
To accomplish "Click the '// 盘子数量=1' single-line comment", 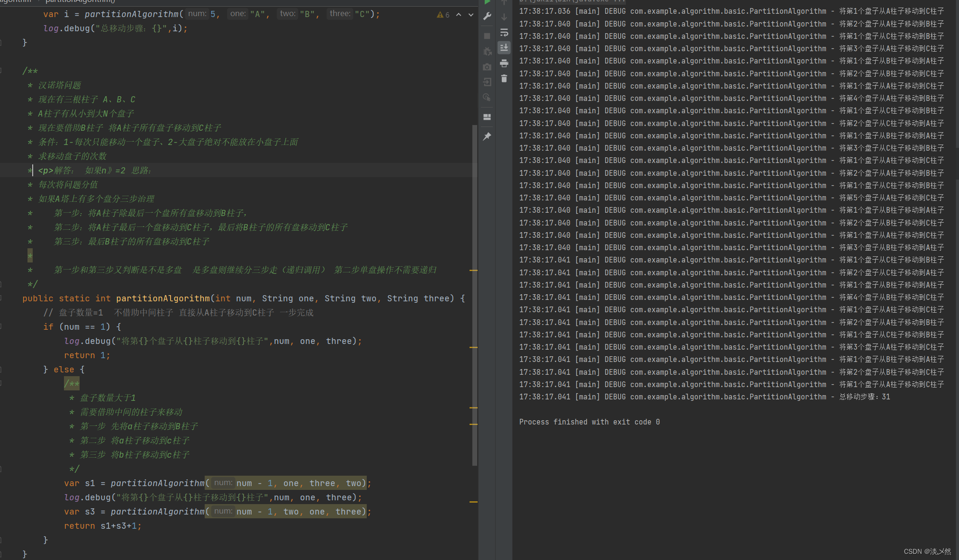I will click(x=179, y=313).
